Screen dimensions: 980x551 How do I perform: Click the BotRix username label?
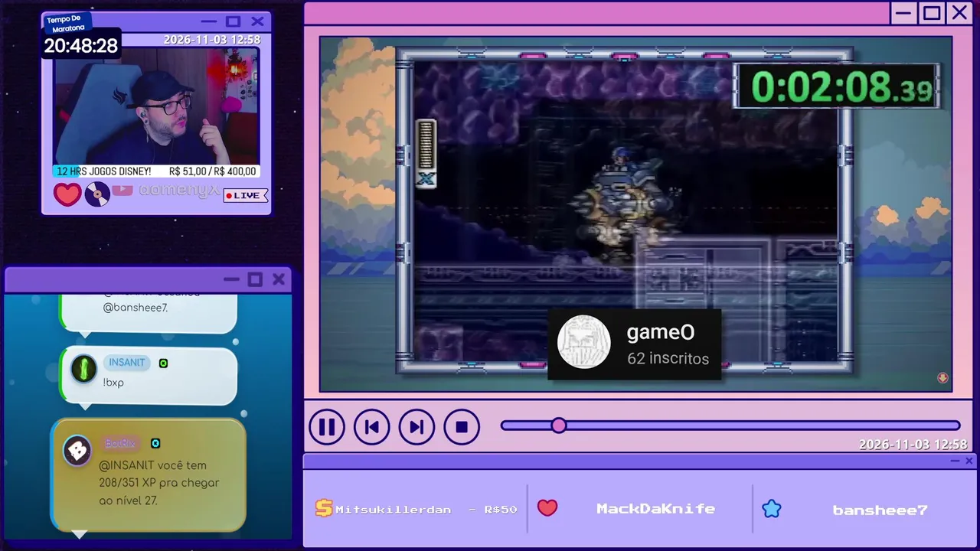pyautogui.click(x=120, y=443)
